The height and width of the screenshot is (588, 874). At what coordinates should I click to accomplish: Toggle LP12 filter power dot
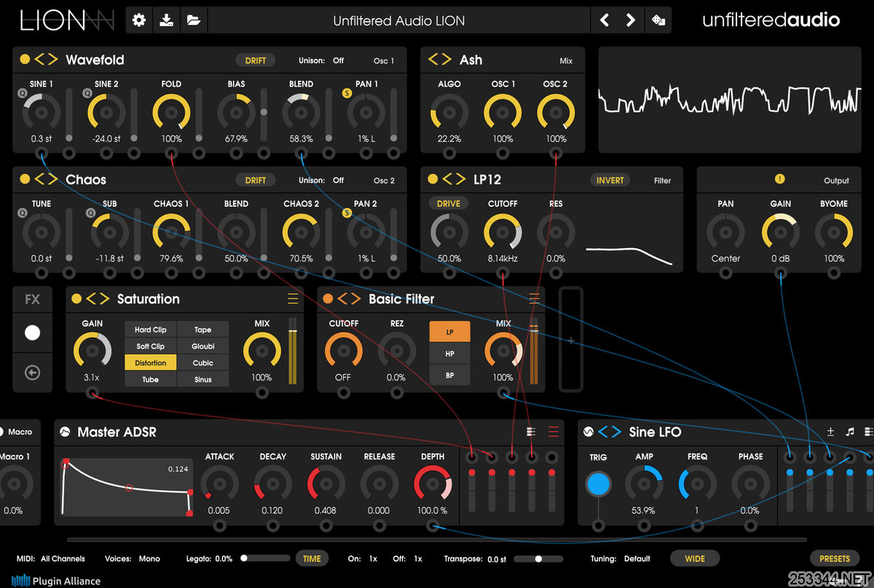[433, 179]
